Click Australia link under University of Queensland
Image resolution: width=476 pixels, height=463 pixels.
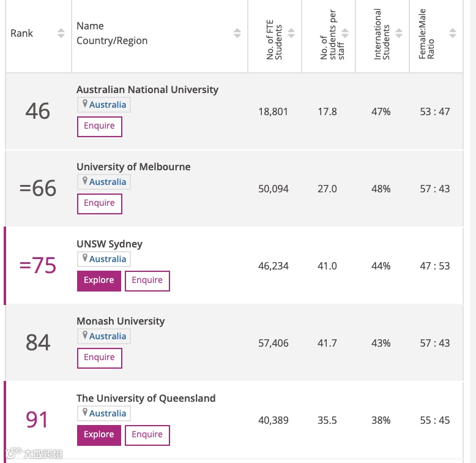click(108, 413)
